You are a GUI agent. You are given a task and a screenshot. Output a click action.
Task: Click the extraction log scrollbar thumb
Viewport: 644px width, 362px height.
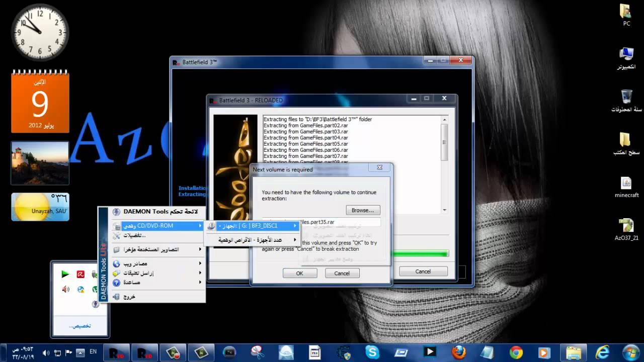444,142
